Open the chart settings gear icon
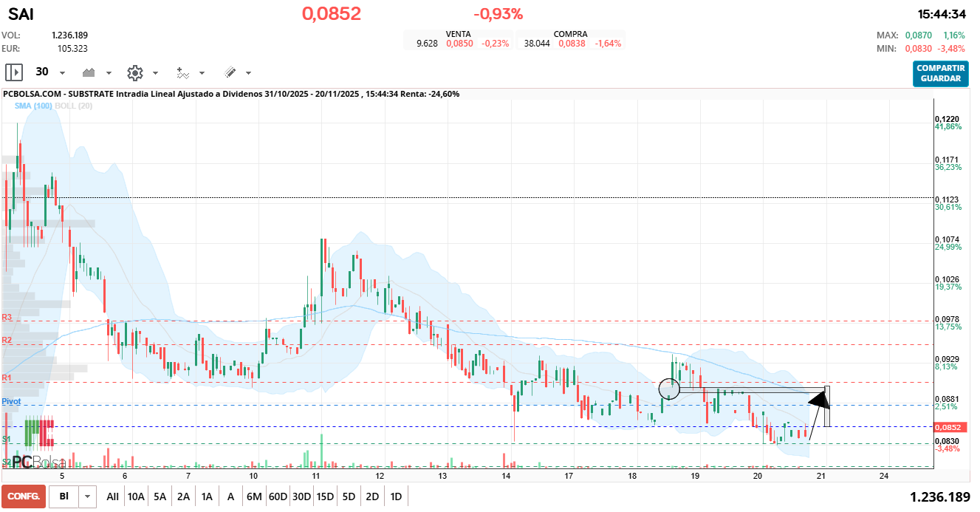The image size is (980, 512). click(x=134, y=72)
